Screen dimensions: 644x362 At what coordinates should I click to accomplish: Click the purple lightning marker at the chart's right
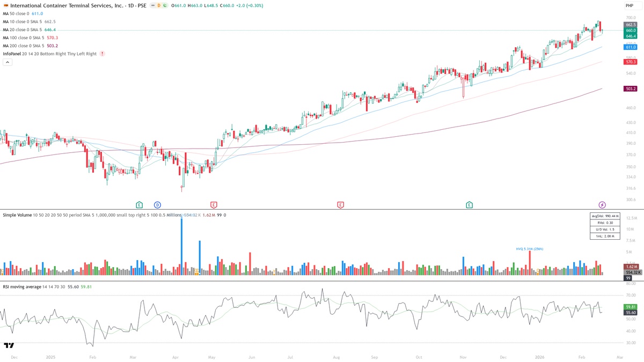click(602, 205)
